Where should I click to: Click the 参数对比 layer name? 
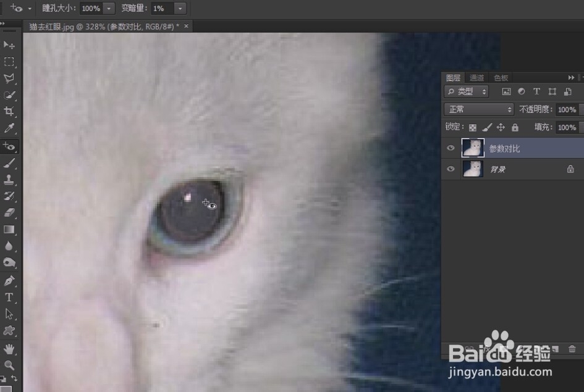504,149
